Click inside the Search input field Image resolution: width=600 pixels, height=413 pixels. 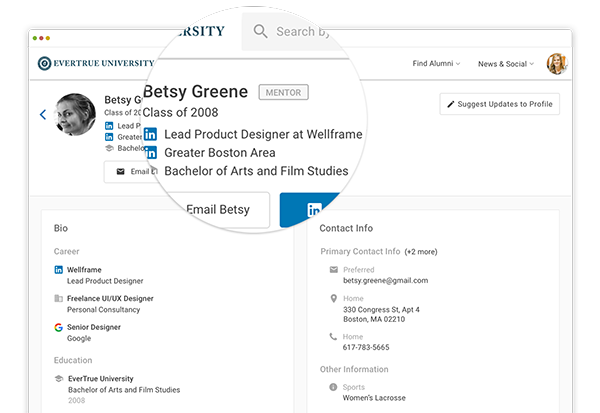coord(300,31)
